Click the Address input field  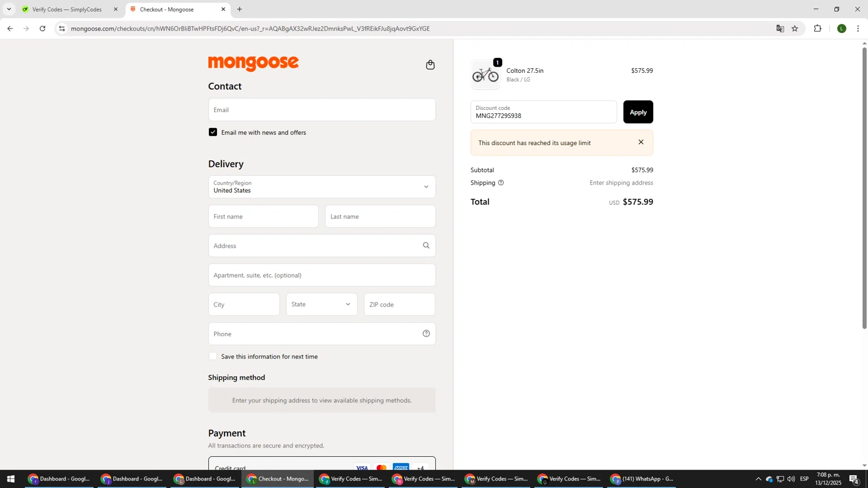click(322, 246)
